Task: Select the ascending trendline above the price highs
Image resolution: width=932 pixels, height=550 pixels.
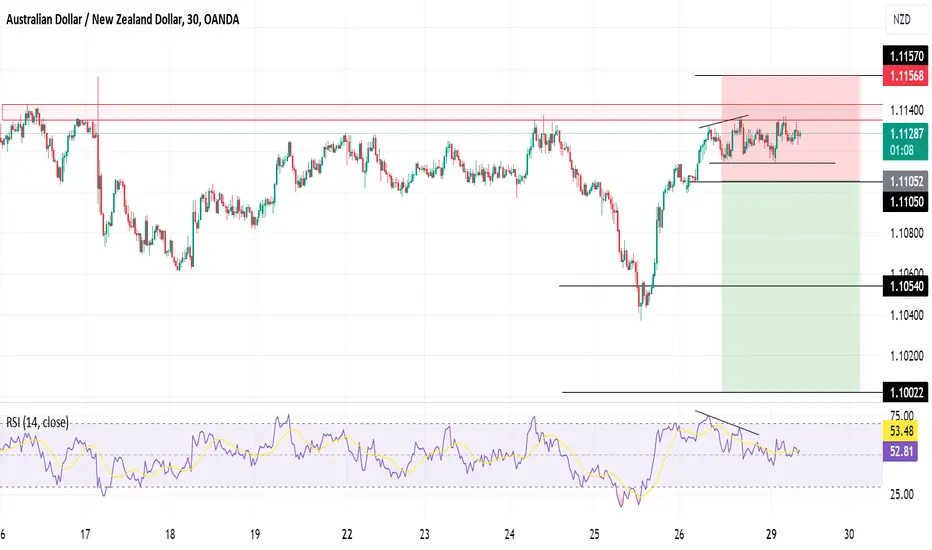Action: 723,121
